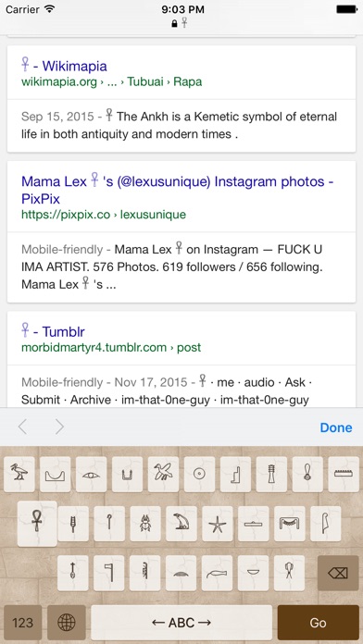The width and height of the screenshot is (363, 644).
Task: Open the Tumblr search result
Action: (x=53, y=331)
